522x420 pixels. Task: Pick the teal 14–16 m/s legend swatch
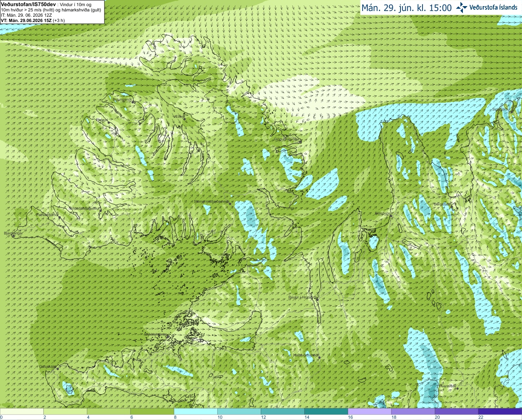click(x=326, y=411)
